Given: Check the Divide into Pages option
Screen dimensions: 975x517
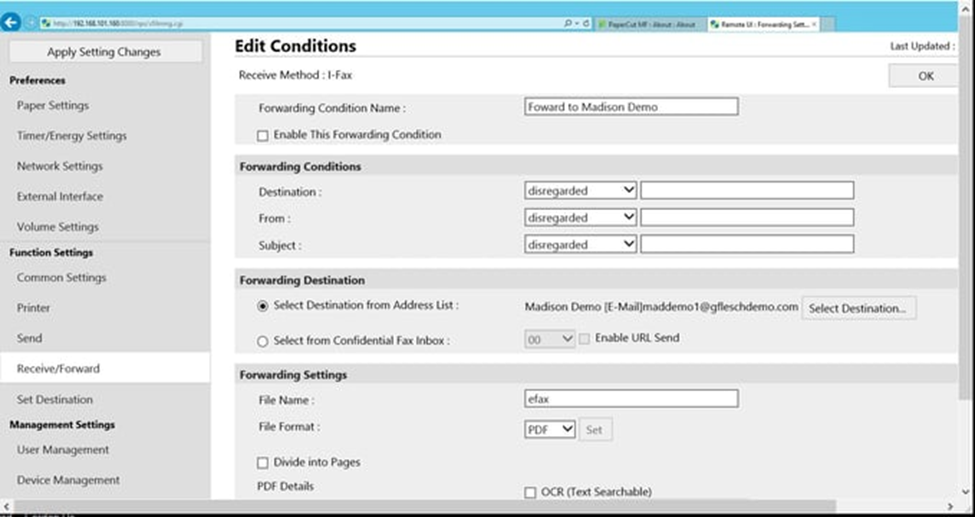Looking at the screenshot, I should click(263, 463).
